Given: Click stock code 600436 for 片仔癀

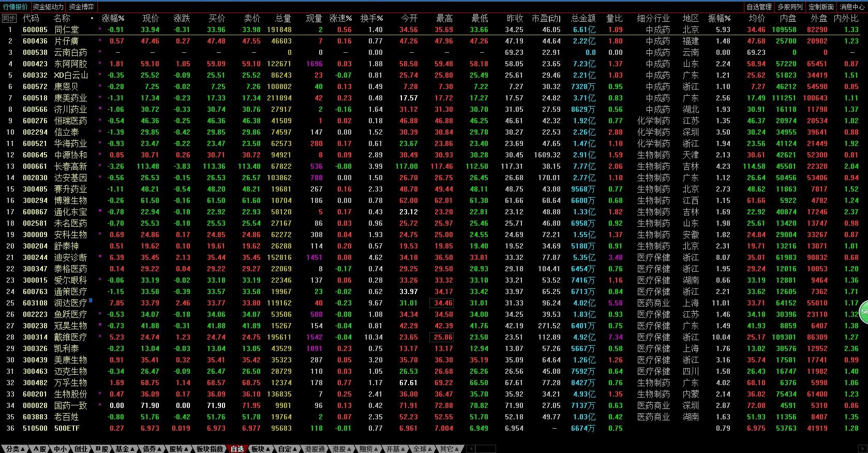Looking at the screenshot, I should click(35, 41).
